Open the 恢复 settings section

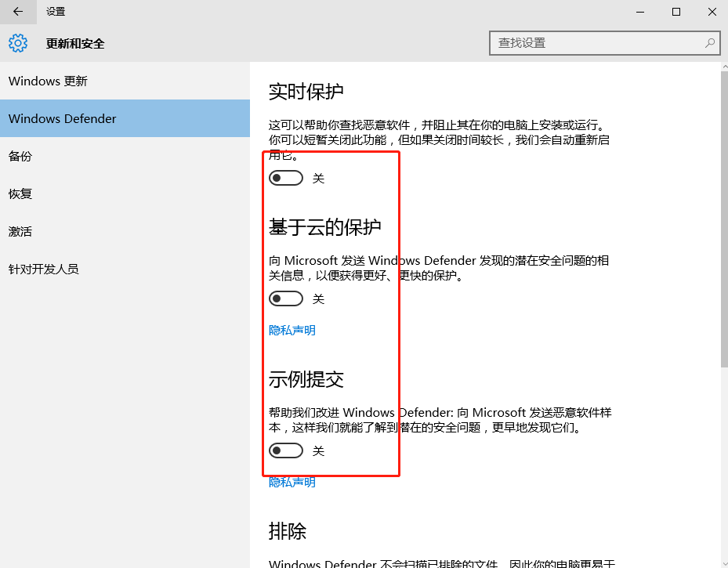[x=20, y=194]
